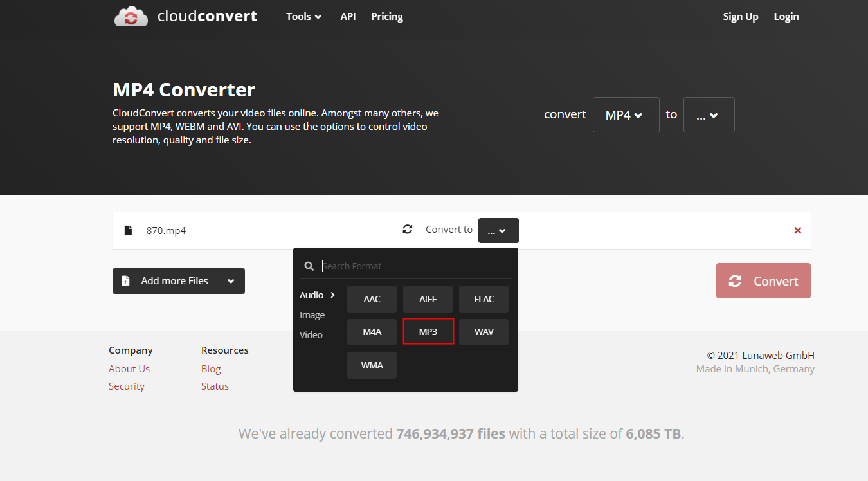The width and height of the screenshot is (868, 481).
Task: Open the Pricing page link
Action: pos(387,17)
